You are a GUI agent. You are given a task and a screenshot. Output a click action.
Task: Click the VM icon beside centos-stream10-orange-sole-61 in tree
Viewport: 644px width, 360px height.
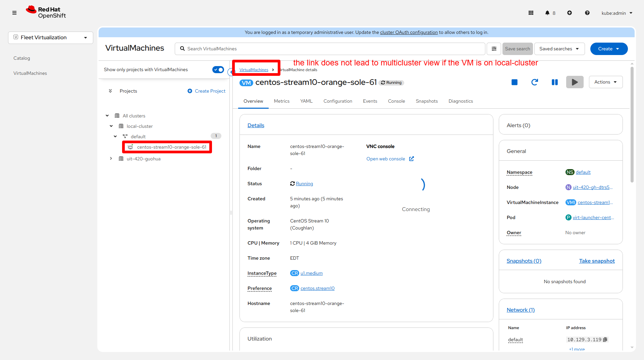[130, 147]
